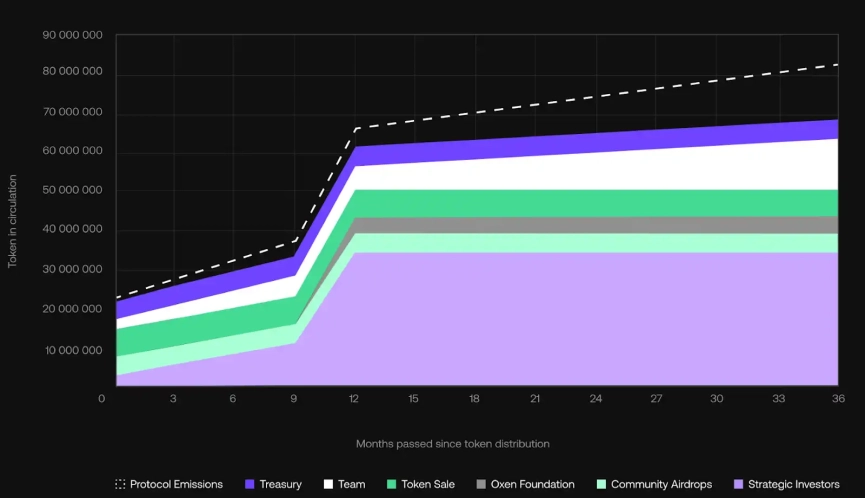Click the lavender Strategic Investors legend swatch
The image size is (865, 498).
(738, 484)
